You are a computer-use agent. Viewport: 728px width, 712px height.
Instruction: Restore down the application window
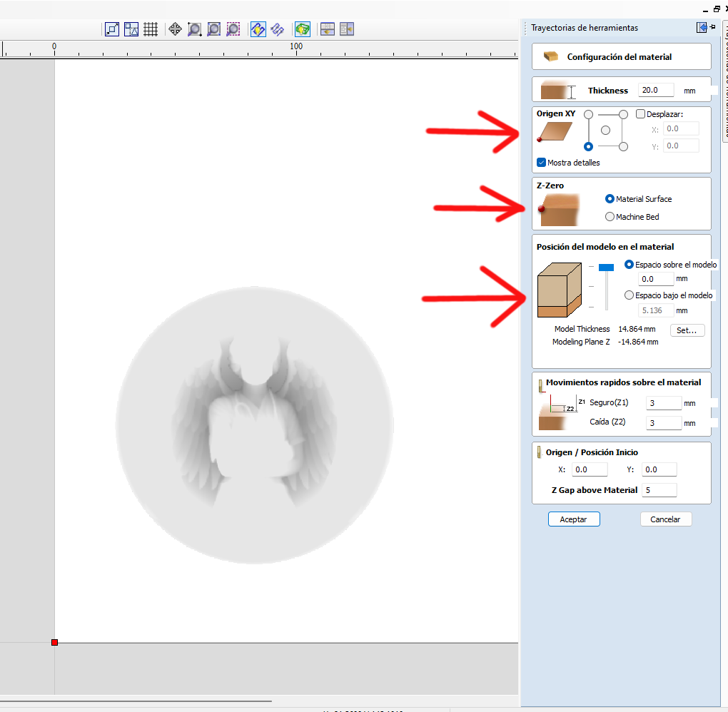tap(717, 9)
